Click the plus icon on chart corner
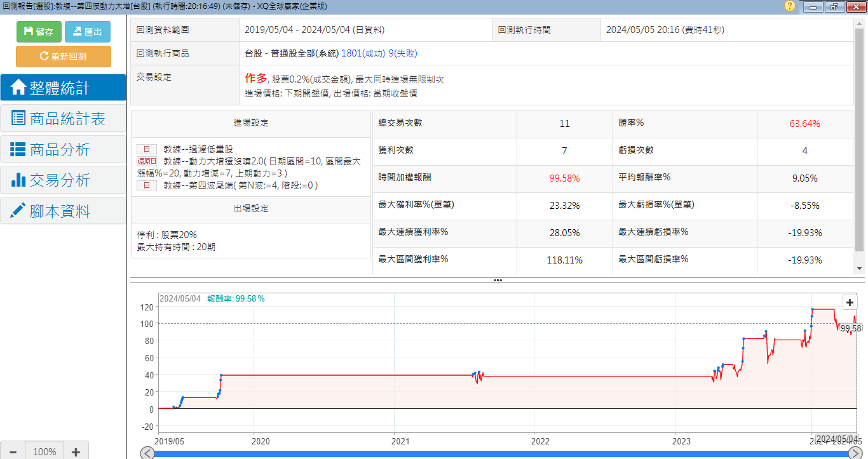Viewport: 868px width, 459px height. point(850,303)
